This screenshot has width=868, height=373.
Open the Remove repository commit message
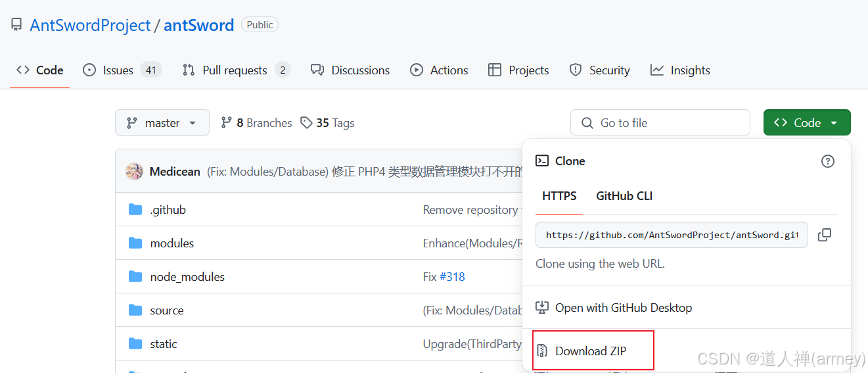472,209
